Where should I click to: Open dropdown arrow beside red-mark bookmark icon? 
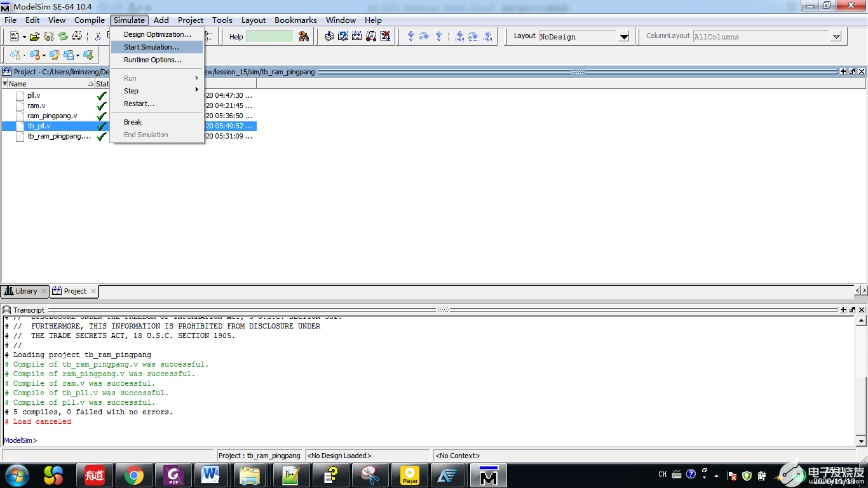[x=44, y=55]
